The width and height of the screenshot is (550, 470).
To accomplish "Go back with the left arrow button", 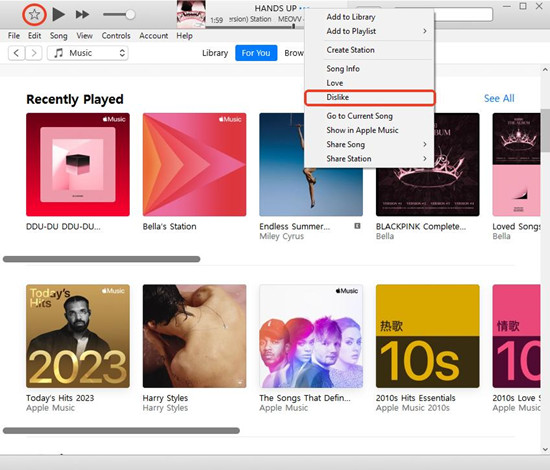I will click(16, 53).
